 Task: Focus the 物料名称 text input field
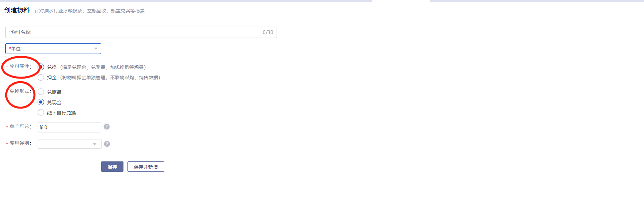pyautogui.click(x=140, y=32)
